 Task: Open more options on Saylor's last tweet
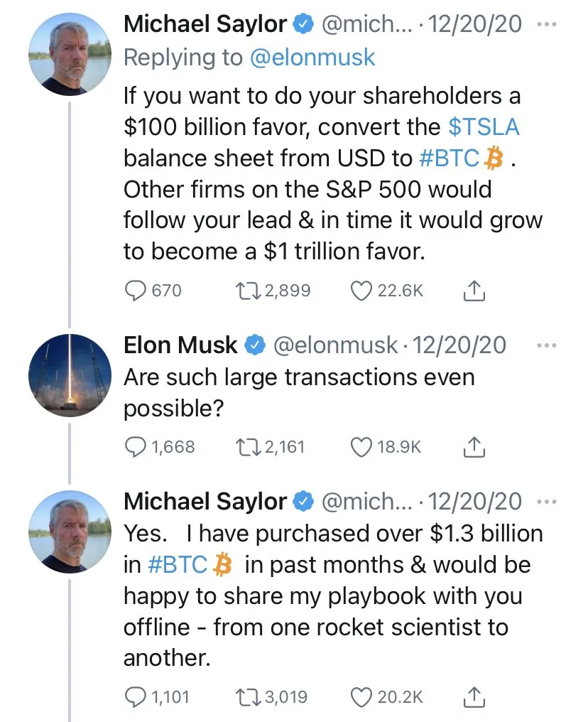(x=548, y=502)
